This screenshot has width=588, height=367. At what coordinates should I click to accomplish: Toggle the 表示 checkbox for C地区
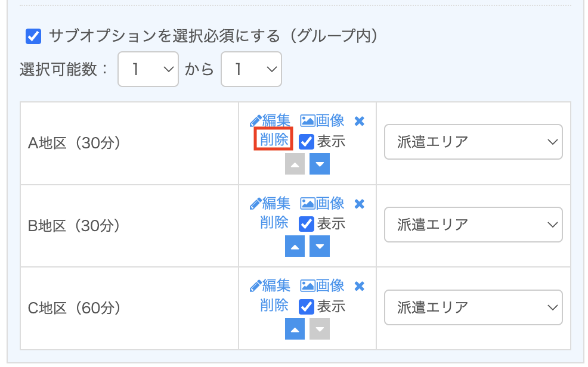[x=307, y=307]
